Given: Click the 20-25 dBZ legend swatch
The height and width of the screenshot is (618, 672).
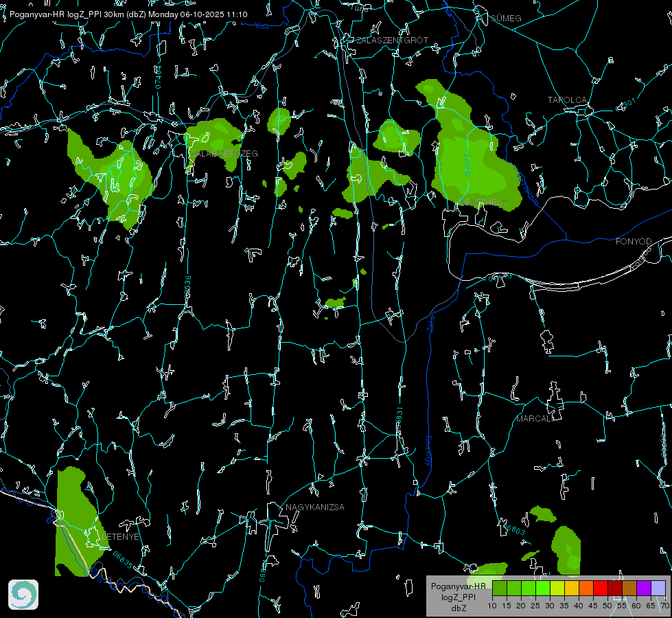Looking at the screenshot, I should click(529, 588).
